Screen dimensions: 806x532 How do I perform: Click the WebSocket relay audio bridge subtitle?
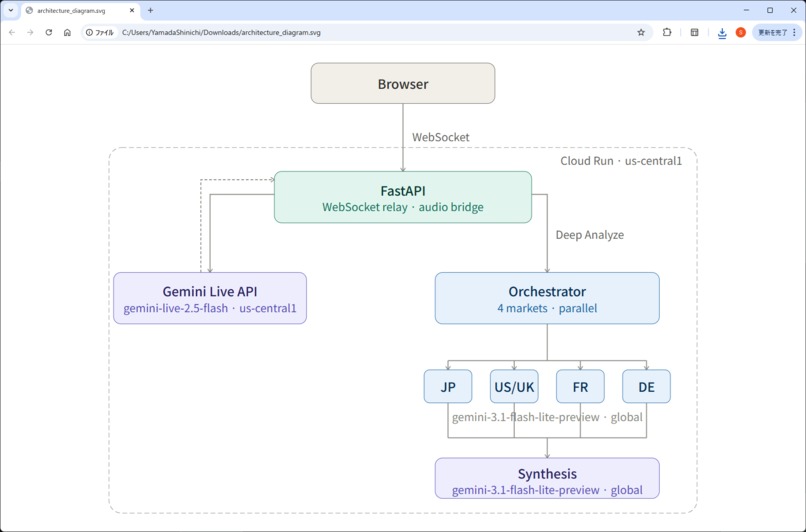coord(402,207)
